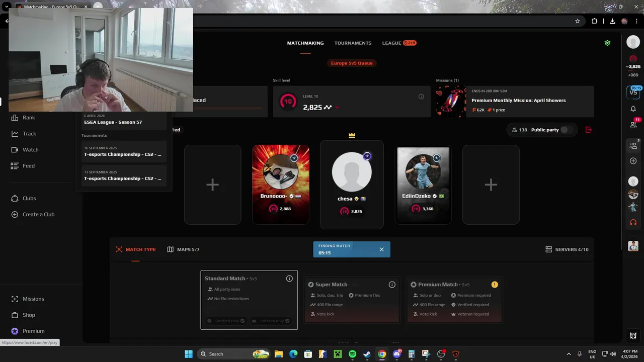Image resolution: width=644 pixels, height=362 pixels.
Task: Open Missions in the sidebar
Action: pyautogui.click(x=28, y=299)
